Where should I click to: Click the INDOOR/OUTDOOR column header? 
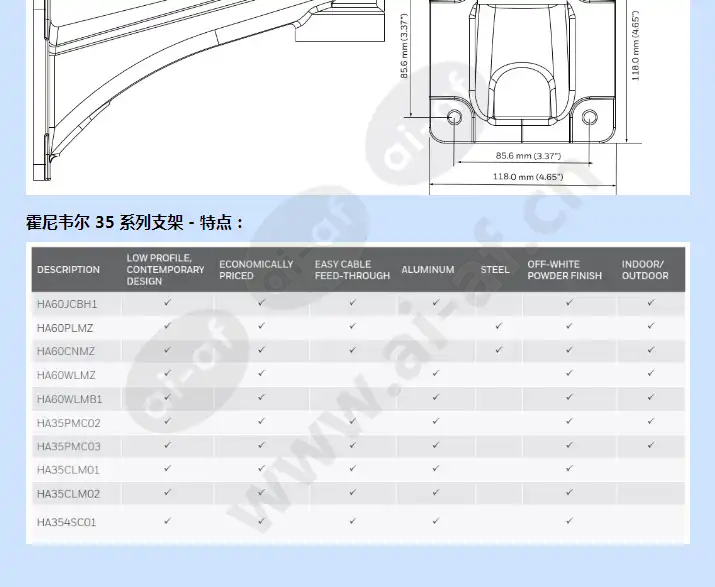[645, 270]
